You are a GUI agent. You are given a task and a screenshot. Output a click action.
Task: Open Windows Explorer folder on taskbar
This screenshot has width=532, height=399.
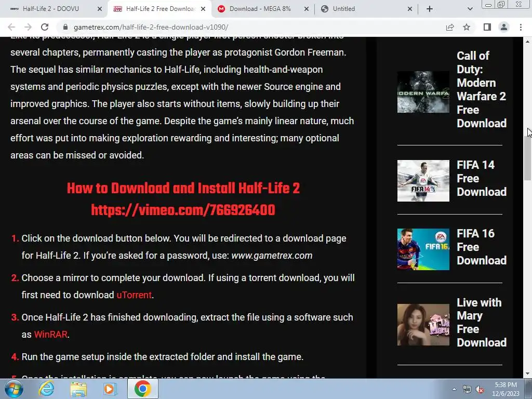point(78,389)
